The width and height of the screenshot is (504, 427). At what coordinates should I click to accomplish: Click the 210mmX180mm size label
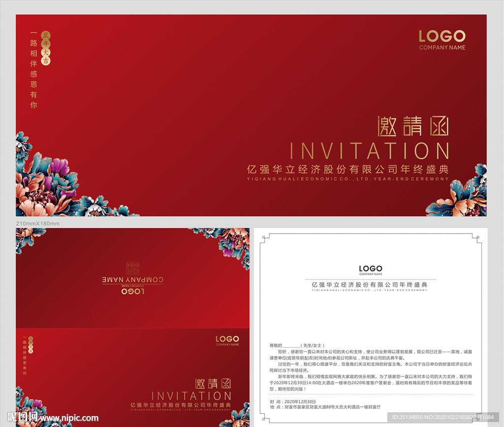(x=37, y=223)
